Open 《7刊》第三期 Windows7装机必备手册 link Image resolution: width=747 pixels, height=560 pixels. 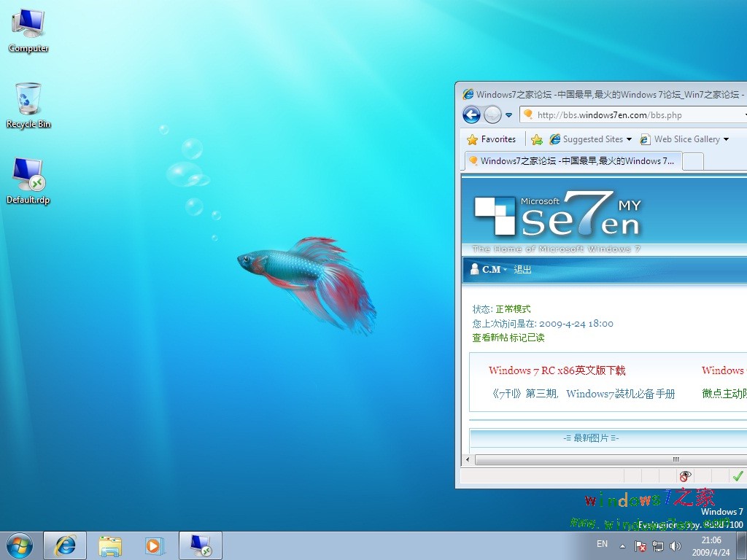click(x=583, y=394)
